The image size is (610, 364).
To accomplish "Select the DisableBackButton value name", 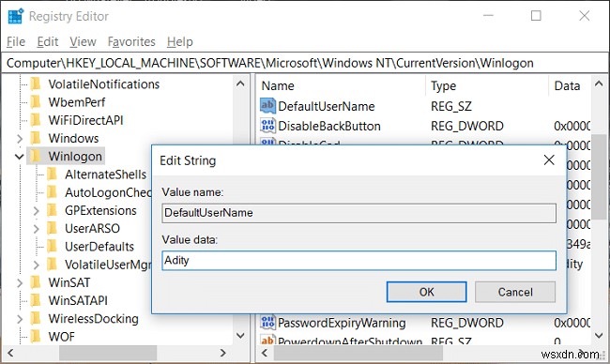I will coord(329,126).
